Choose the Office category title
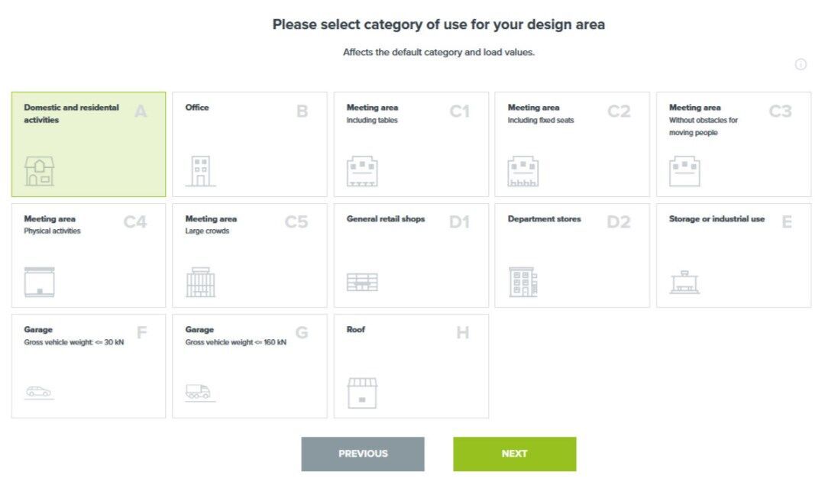This screenshot has height=504, width=825. point(197,108)
